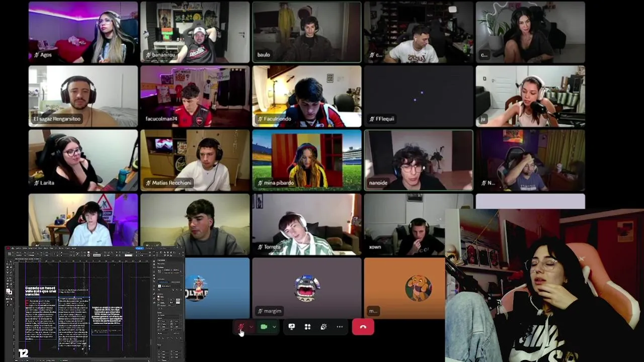This screenshot has width=644, height=362.
Task: Open the activities grid icon
Action: coord(307,327)
